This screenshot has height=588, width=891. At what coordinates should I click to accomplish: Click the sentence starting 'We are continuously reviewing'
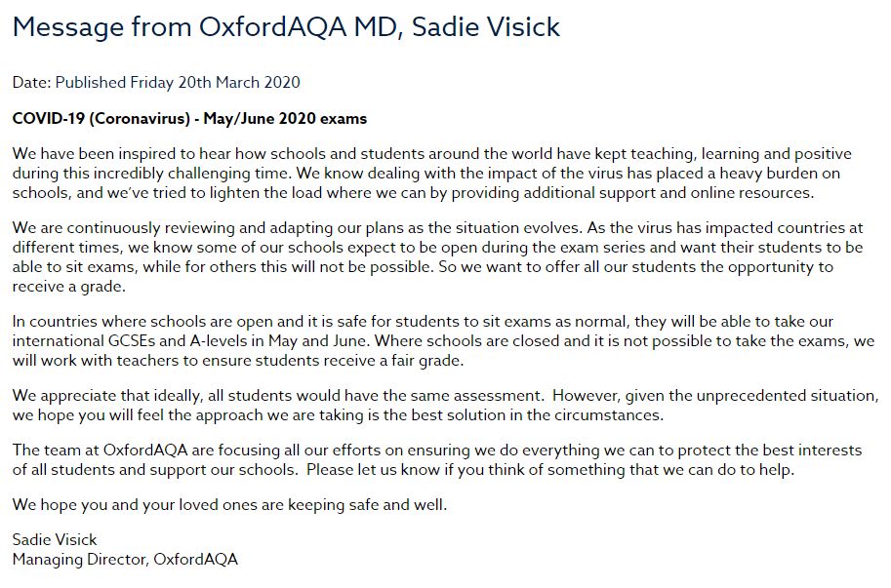(298, 228)
